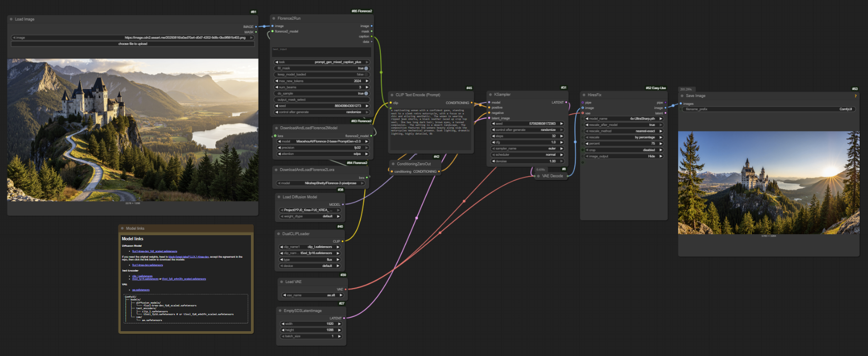The width and height of the screenshot is (868, 356).
Task: Open the ae.safetensors link in Model links
Action: pyautogui.click(x=141, y=290)
